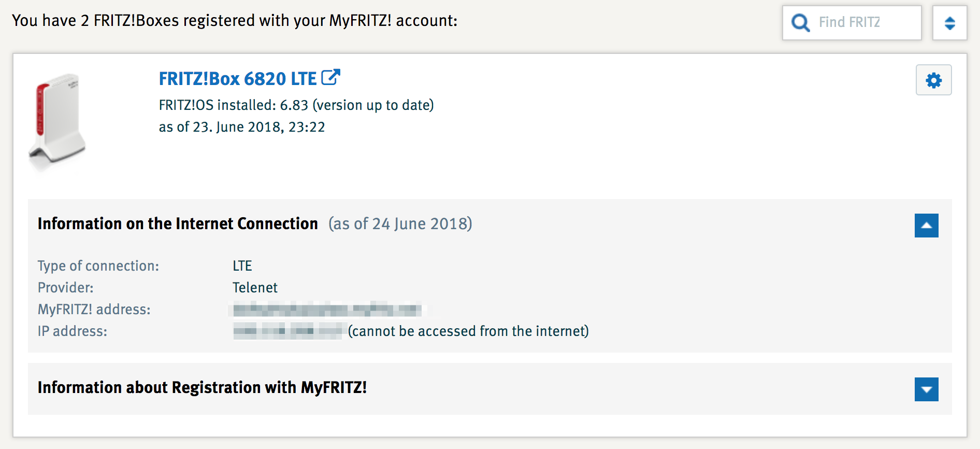Click the Telenet provider value
980x449 pixels.
pos(255,288)
